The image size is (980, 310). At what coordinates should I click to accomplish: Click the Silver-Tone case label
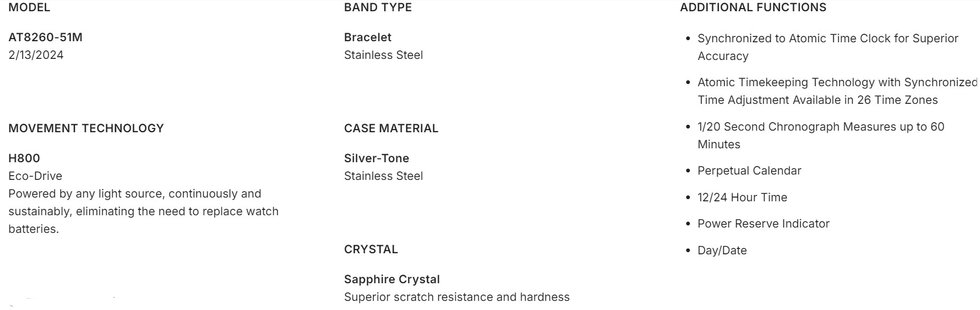coord(376,158)
